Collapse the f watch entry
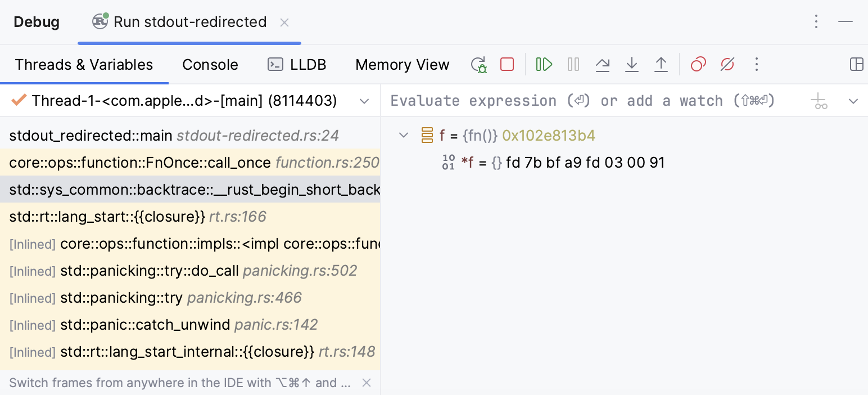The image size is (868, 395). [403, 135]
